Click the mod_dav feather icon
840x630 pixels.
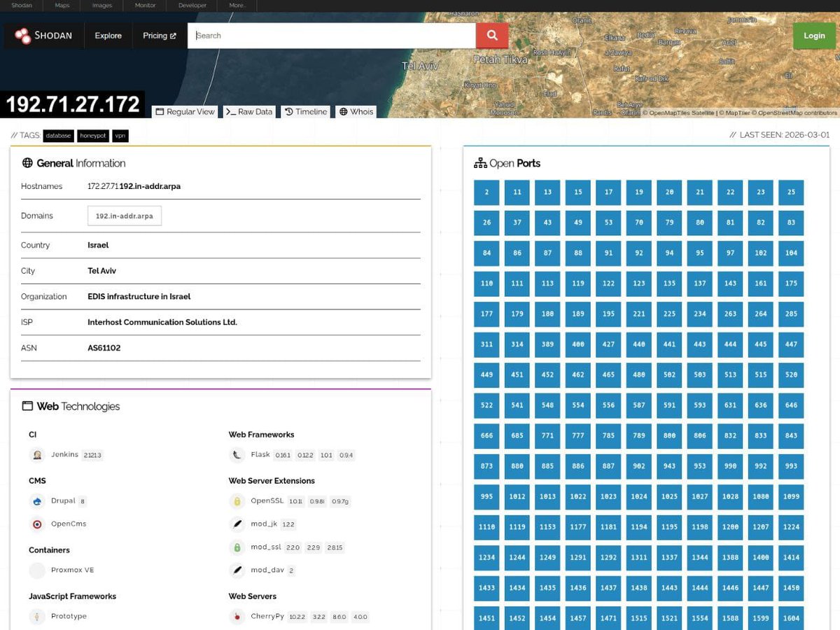[237, 570]
